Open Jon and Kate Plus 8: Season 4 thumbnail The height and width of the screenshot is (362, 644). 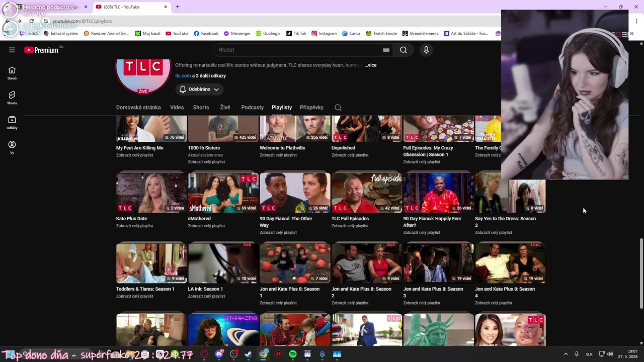(x=510, y=263)
